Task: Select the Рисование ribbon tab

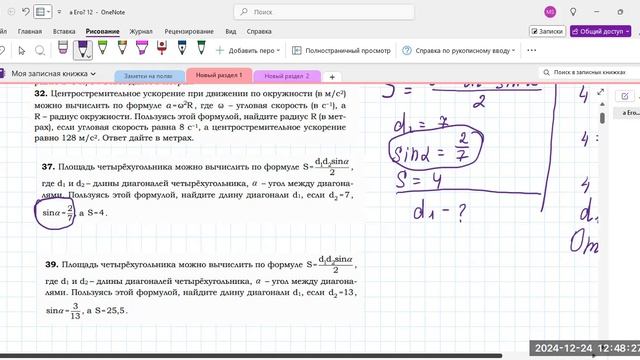Action: click(x=102, y=31)
